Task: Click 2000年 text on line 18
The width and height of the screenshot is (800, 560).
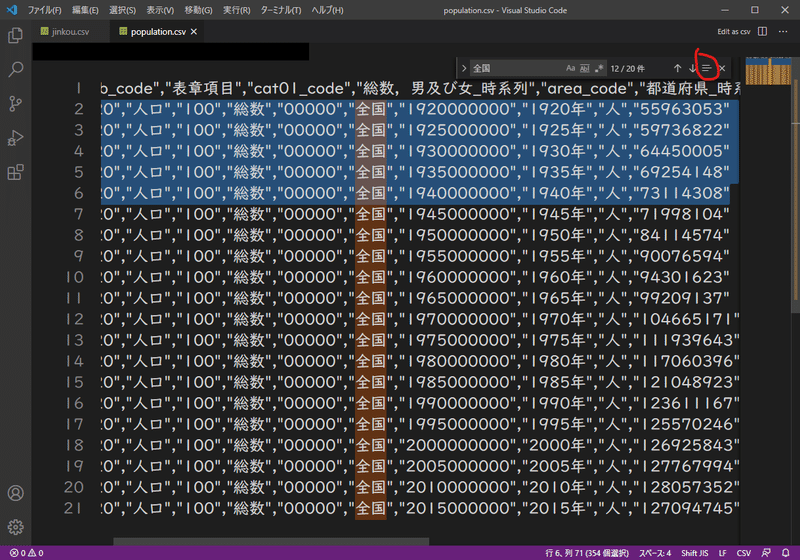Action: 557,445
